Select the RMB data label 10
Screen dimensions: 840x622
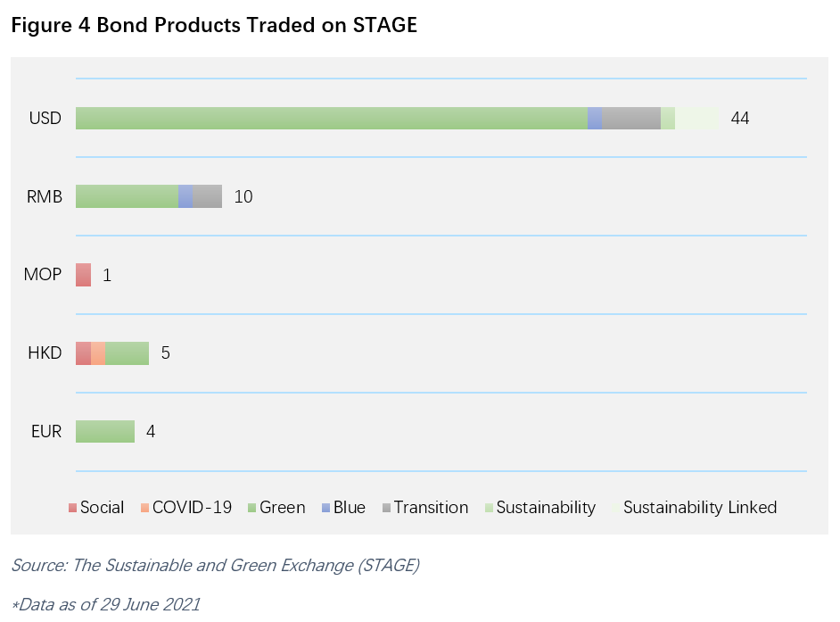pos(243,197)
